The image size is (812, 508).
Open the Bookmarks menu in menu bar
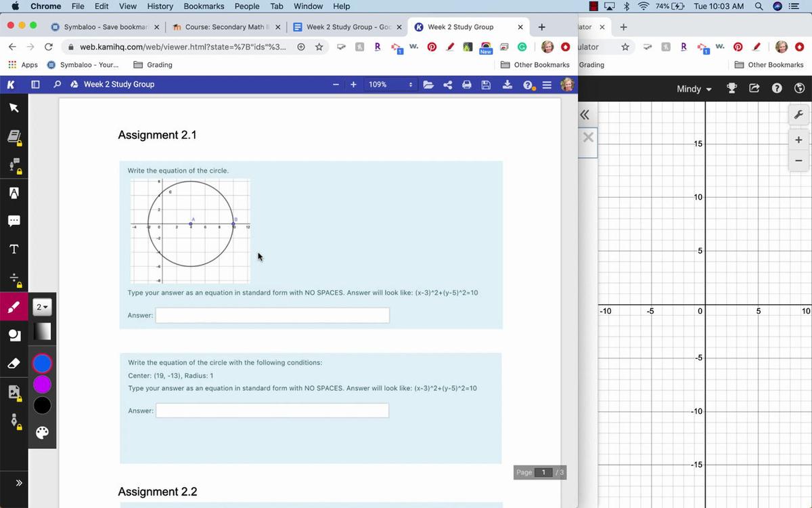point(204,6)
